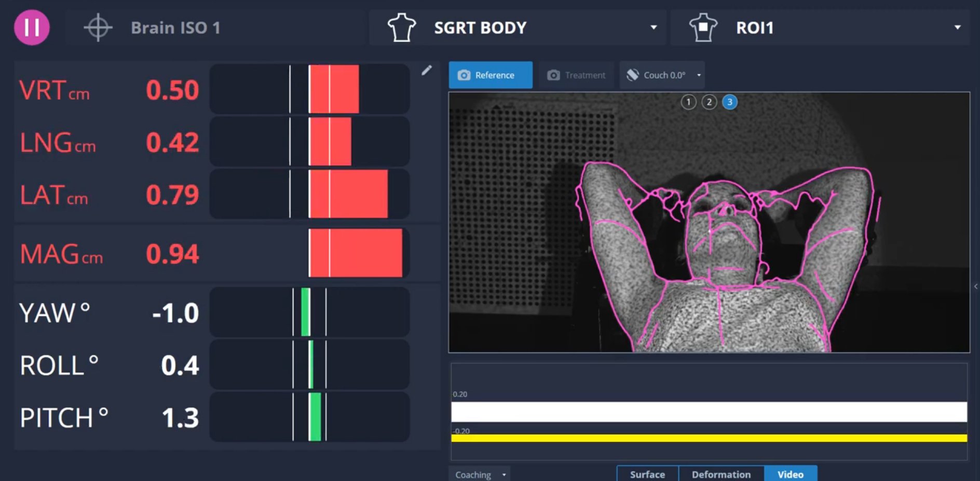Click the VRT value 0.50
This screenshot has height=481, width=980.
click(x=172, y=90)
